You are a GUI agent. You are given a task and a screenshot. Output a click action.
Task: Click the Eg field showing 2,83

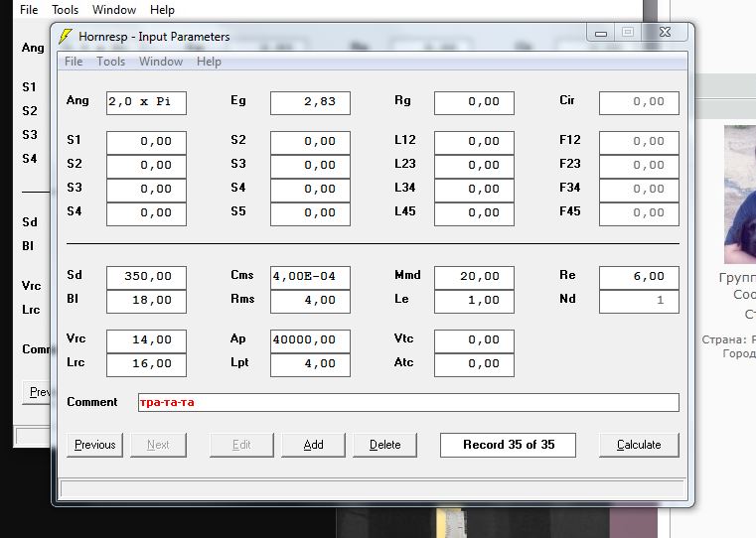click(311, 102)
